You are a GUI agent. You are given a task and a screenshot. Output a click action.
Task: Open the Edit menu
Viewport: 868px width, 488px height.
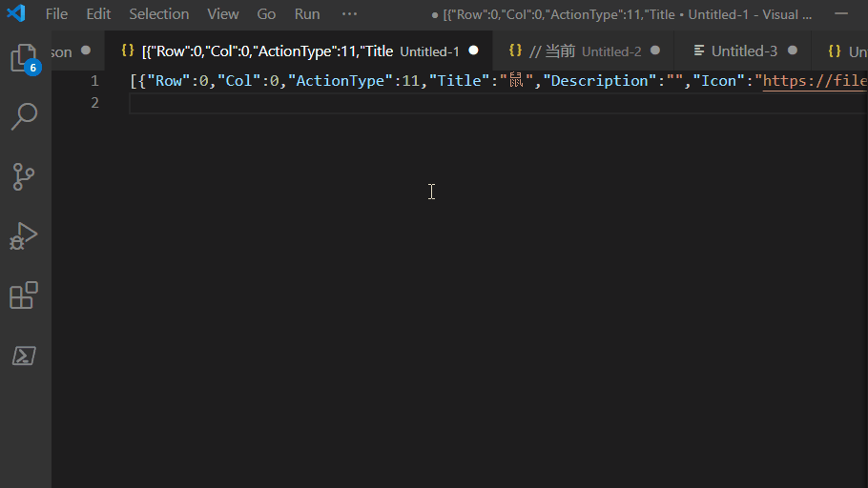click(98, 14)
